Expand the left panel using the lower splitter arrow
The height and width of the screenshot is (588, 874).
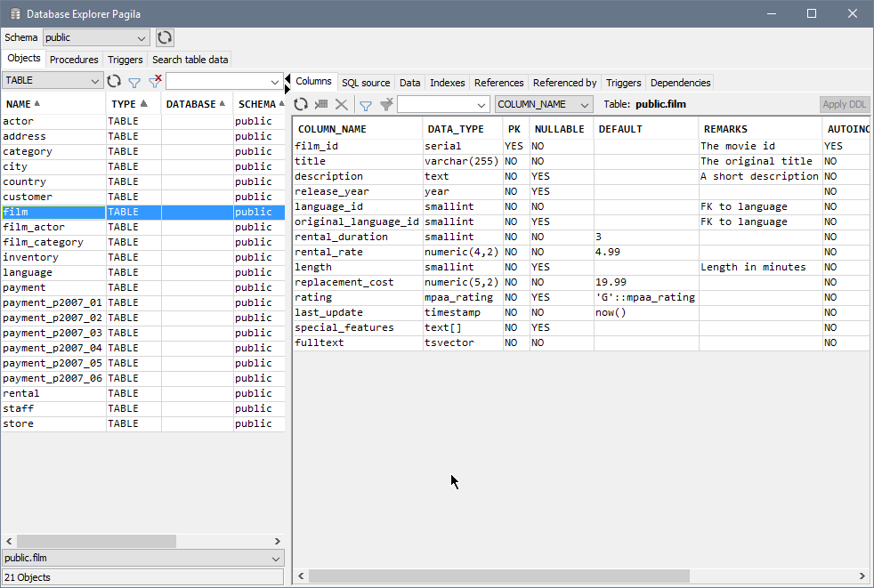point(287,89)
